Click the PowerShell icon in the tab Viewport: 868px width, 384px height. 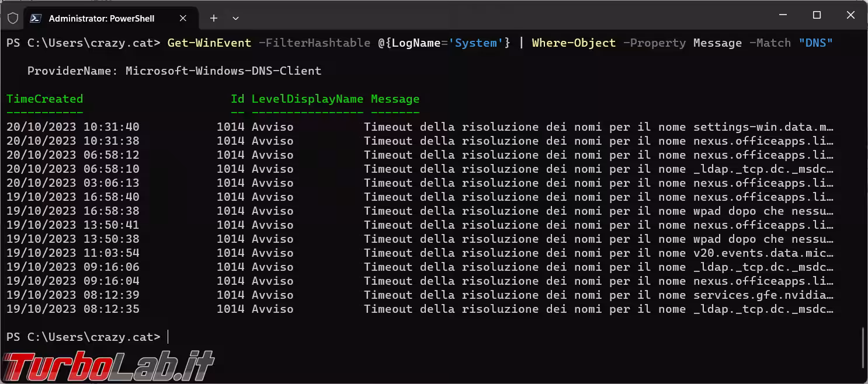[x=36, y=18]
